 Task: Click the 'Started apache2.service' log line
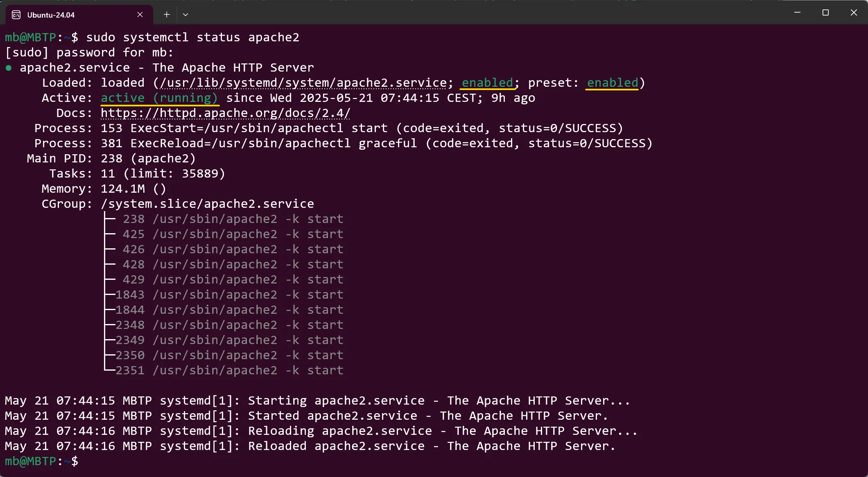[x=306, y=416]
